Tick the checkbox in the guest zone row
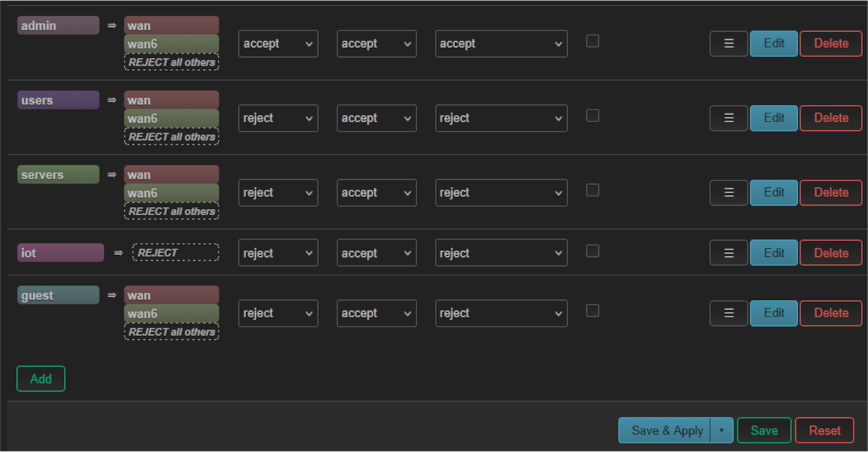Image resolution: width=868 pixels, height=452 pixels. pos(592,311)
